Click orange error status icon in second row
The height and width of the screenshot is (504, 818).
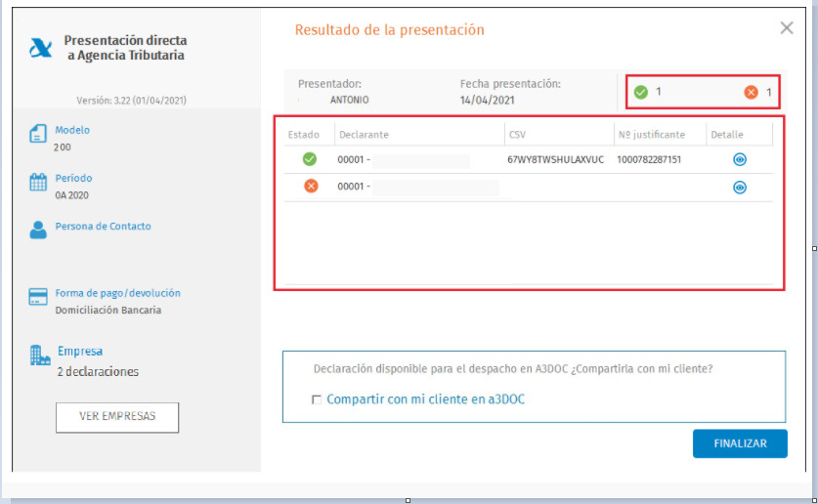click(x=311, y=186)
